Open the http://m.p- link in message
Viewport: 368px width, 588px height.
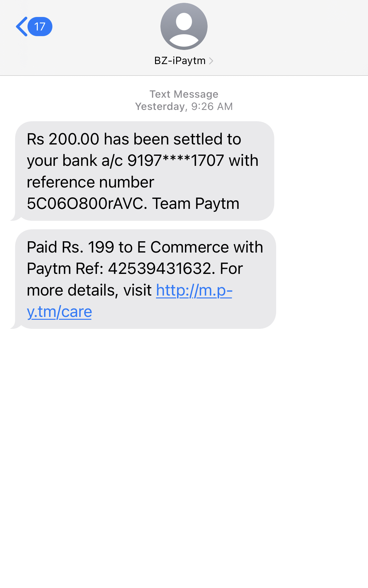click(194, 290)
